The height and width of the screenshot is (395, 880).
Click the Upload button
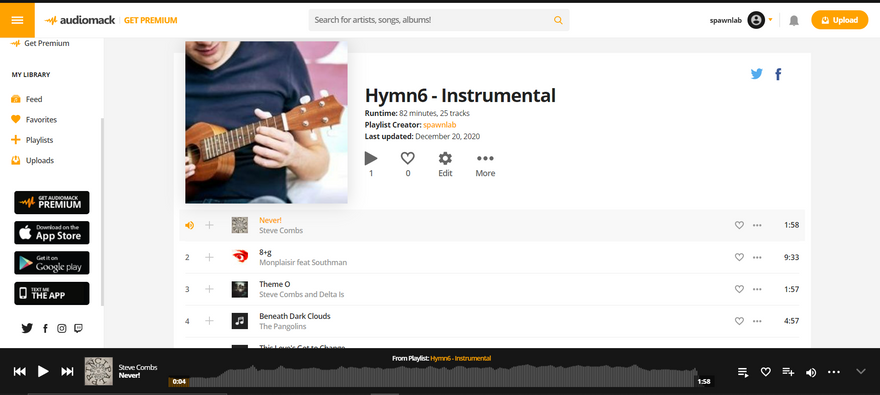click(x=840, y=20)
